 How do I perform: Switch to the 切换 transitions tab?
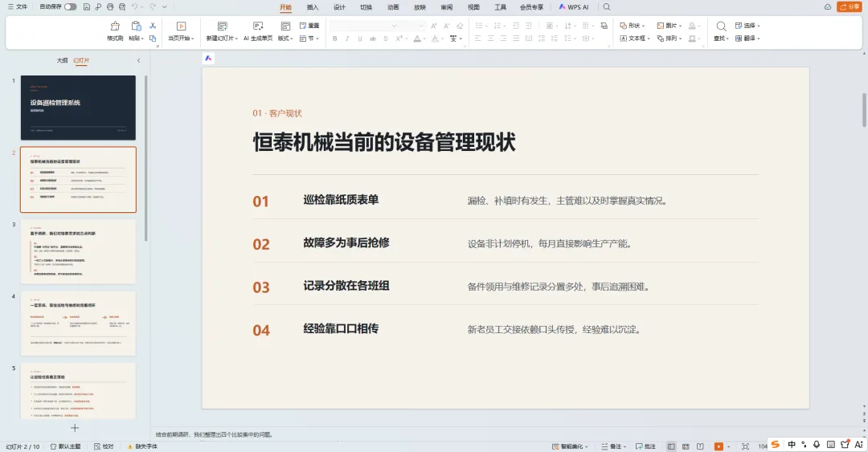pyautogui.click(x=366, y=7)
